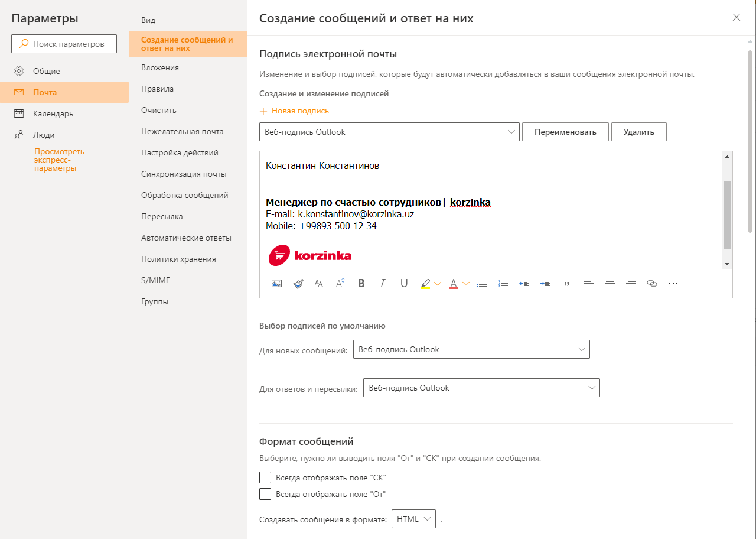This screenshot has width=756, height=539.
Task: Click the quote formatting icon
Action: pyautogui.click(x=567, y=284)
